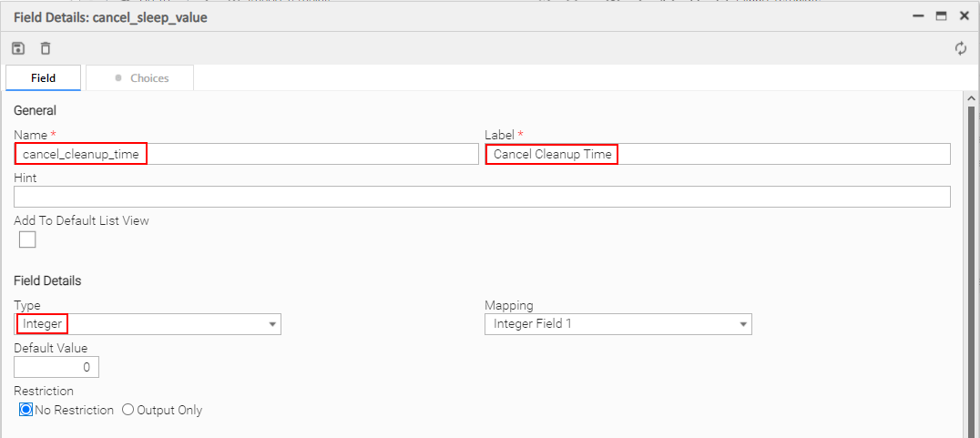The width and height of the screenshot is (980, 438).
Task: Switch to the Choices tab
Action: point(140,78)
